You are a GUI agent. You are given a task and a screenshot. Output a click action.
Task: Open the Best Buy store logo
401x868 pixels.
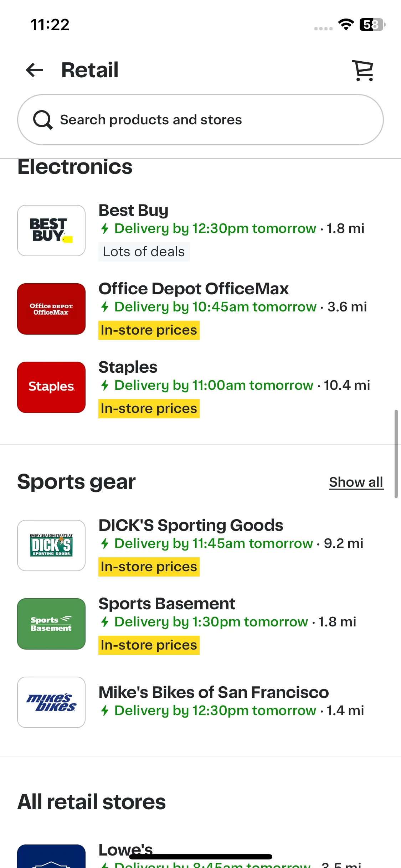pos(51,231)
